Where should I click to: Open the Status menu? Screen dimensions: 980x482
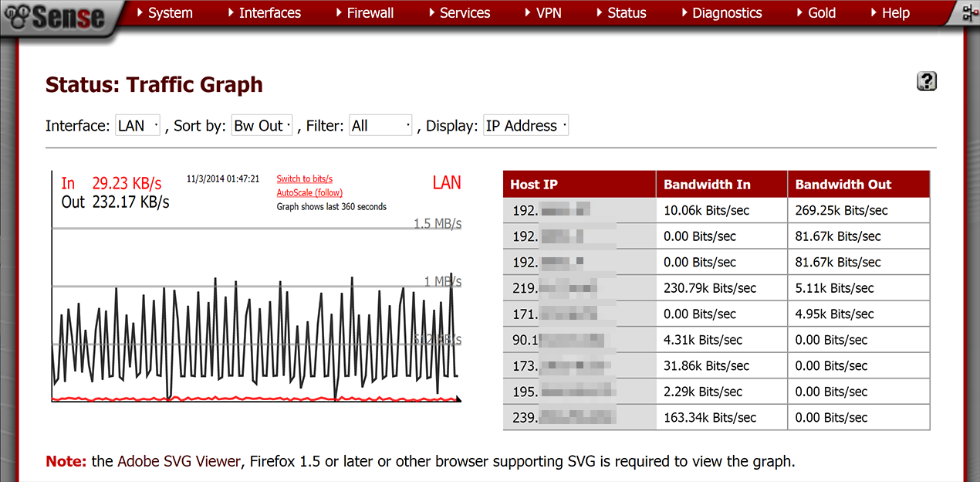coord(621,13)
